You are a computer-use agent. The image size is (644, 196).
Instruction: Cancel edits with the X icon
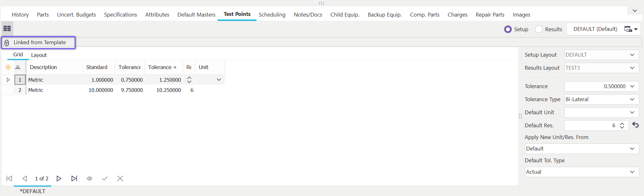coord(120,178)
